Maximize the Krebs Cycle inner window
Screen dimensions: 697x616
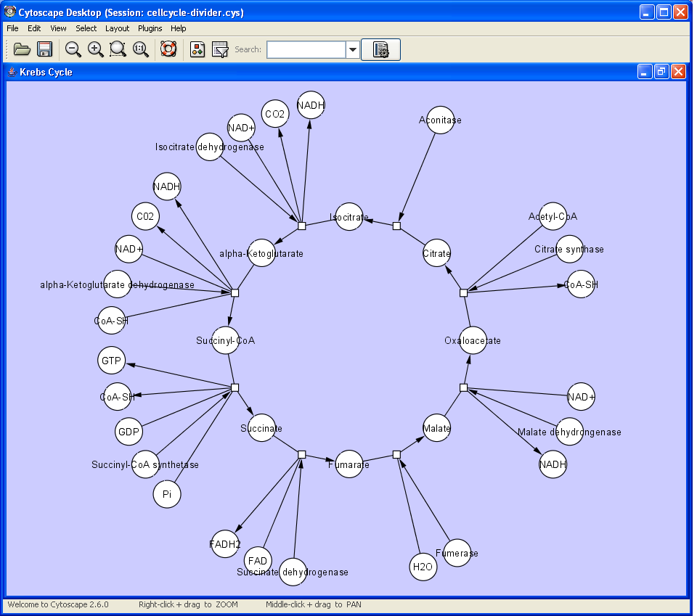tap(661, 71)
